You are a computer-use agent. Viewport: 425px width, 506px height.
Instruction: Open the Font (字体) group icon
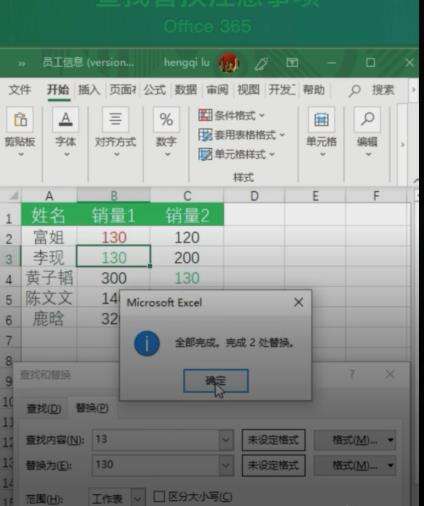[x=66, y=119]
